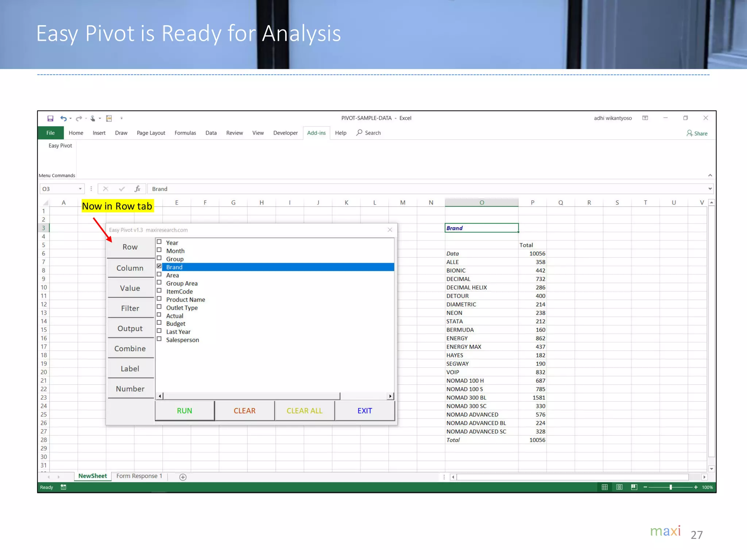Image resolution: width=747 pixels, height=560 pixels.
Task: Click the 100% zoom level
Action: [707, 487]
